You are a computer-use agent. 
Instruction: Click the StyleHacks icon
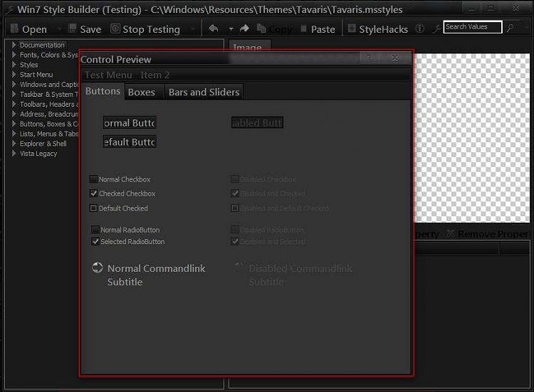[352, 28]
